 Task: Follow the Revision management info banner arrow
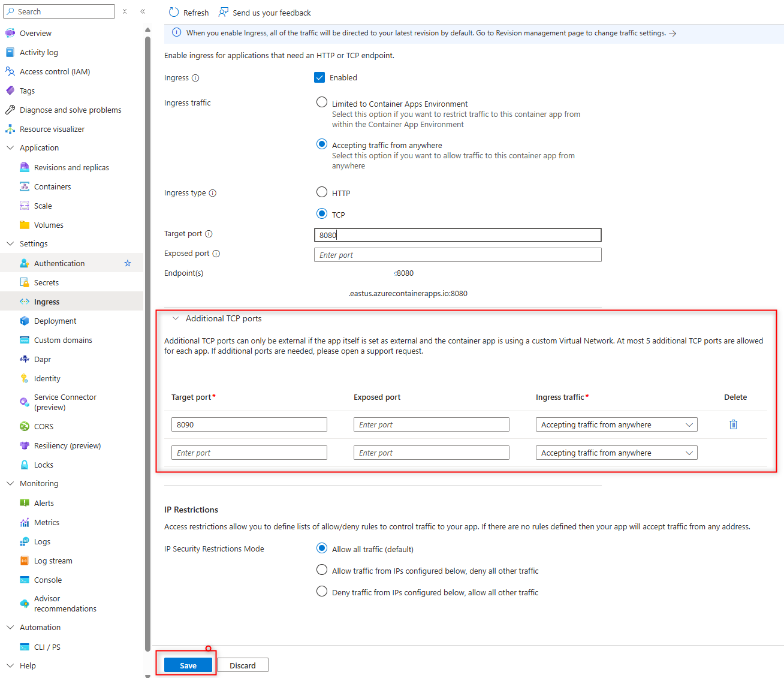pos(673,34)
